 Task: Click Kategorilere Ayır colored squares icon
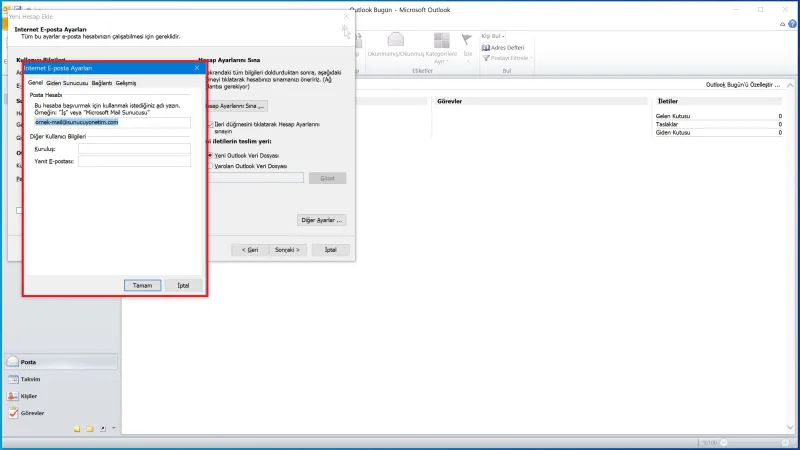point(441,40)
